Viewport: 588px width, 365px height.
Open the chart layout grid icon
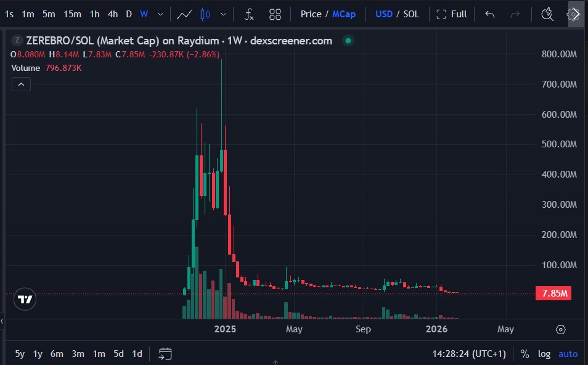pyautogui.click(x=275, y=14)
